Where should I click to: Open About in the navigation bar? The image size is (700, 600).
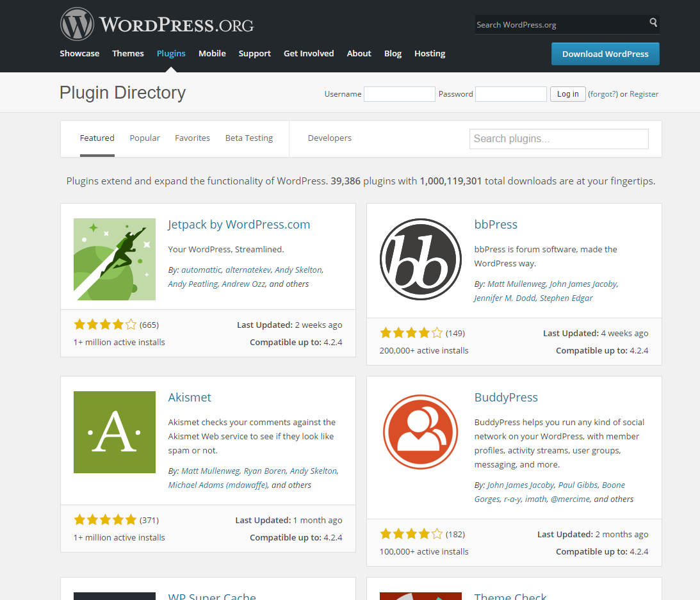[x=359, y=54]
